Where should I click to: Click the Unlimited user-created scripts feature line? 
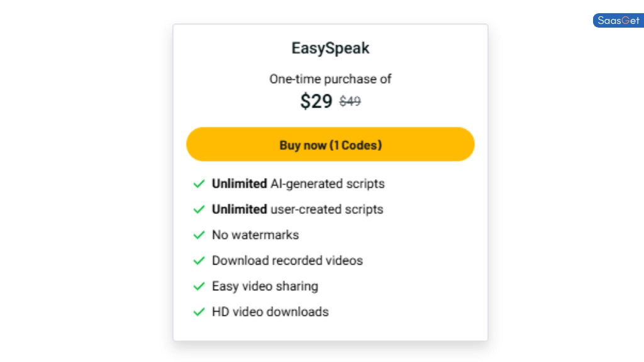click(297, 209)
